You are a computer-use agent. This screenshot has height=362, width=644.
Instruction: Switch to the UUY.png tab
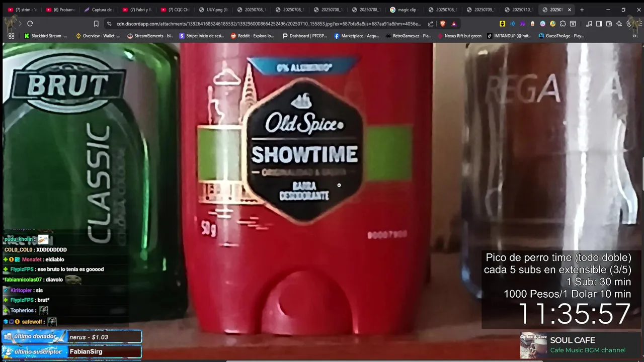tap(213, 10)
